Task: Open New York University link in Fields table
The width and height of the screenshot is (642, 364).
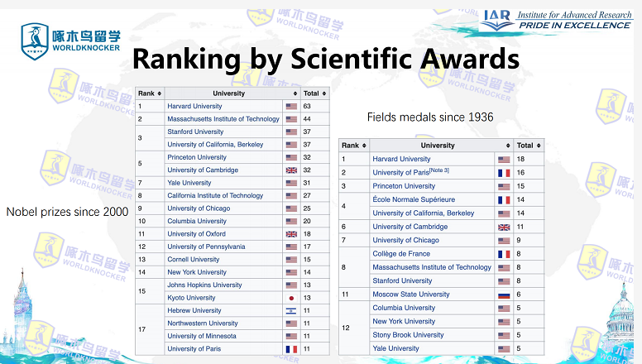Action: tap(404, 321)
